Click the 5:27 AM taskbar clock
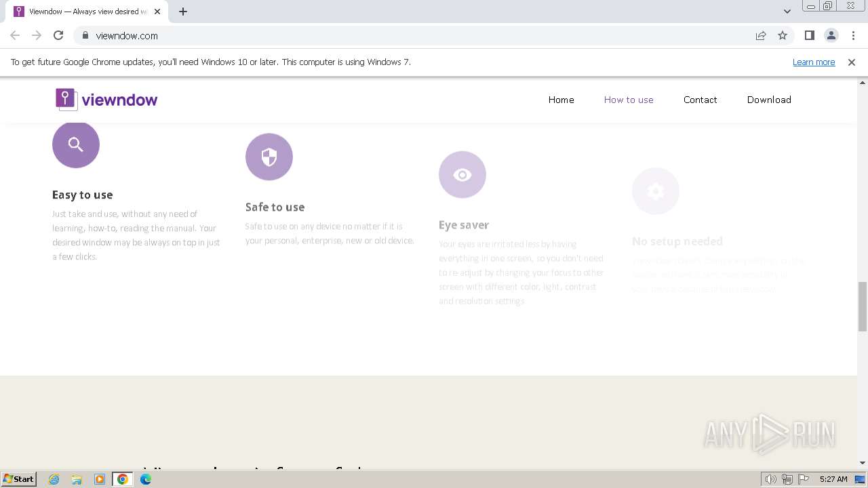Screen dimensions: 868x488 coord(833,479)
